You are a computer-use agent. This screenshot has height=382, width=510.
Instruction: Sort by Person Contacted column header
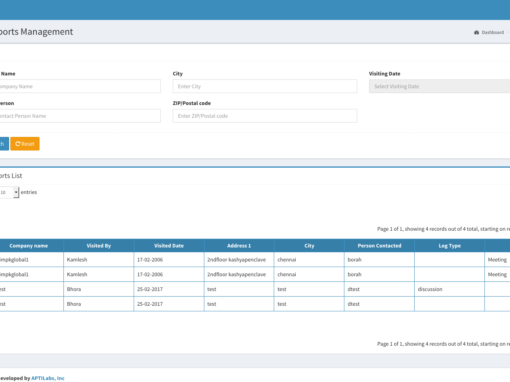379,246
